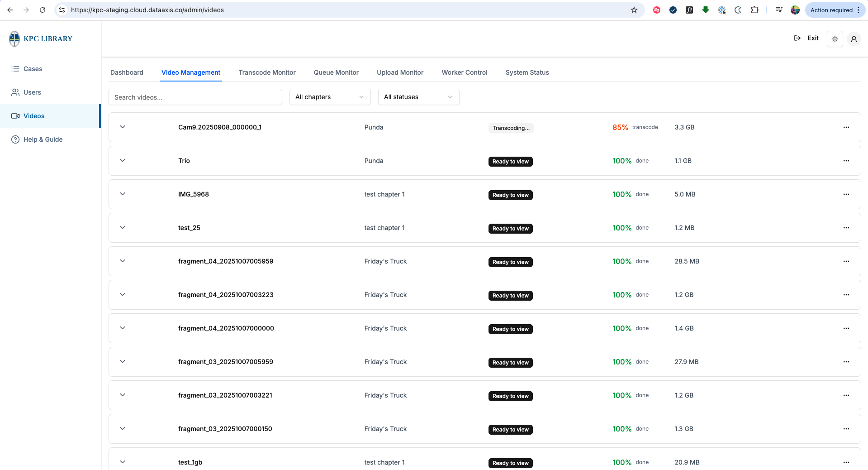Open the Help & Guide question icon
Viewport: 868px width, 470px height.
pyautogui.click(x=15, y=139)
